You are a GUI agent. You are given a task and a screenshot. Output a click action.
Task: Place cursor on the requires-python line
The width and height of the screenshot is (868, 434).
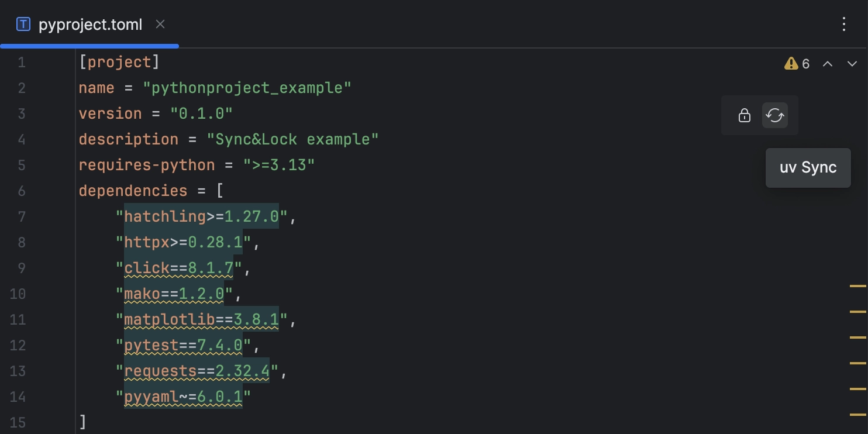(x=196, y=165)
